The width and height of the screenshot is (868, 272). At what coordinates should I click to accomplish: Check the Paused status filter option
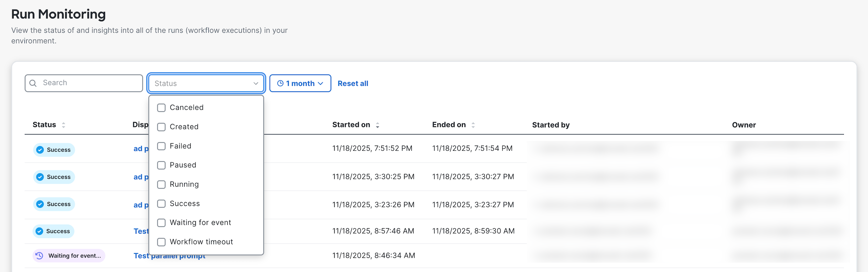pyautogui.click(x=161, y=165)
